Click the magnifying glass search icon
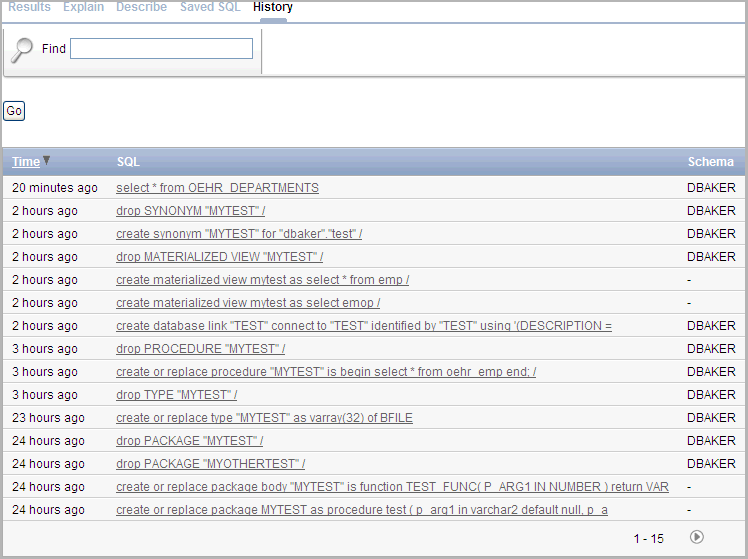 [x=21, y=50]
